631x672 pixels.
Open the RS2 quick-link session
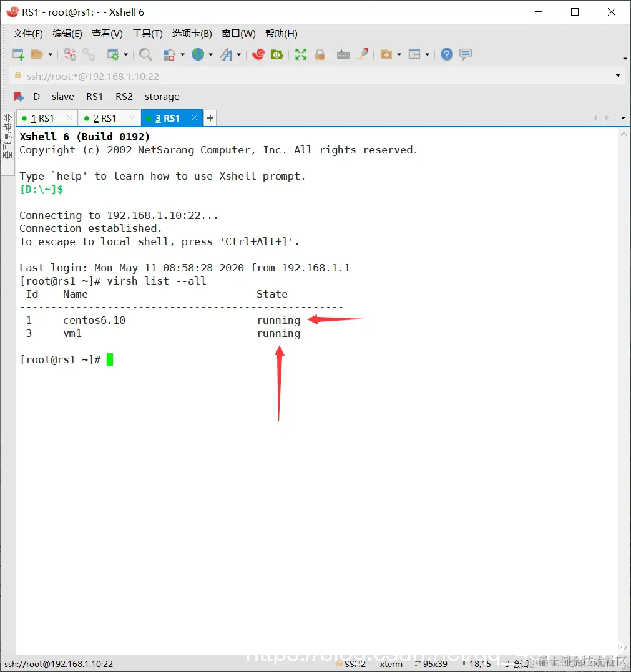click(124, 97)
